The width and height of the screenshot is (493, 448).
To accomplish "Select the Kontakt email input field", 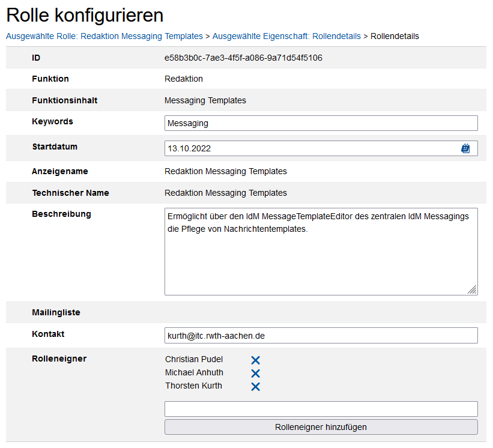I will [321, 336].
